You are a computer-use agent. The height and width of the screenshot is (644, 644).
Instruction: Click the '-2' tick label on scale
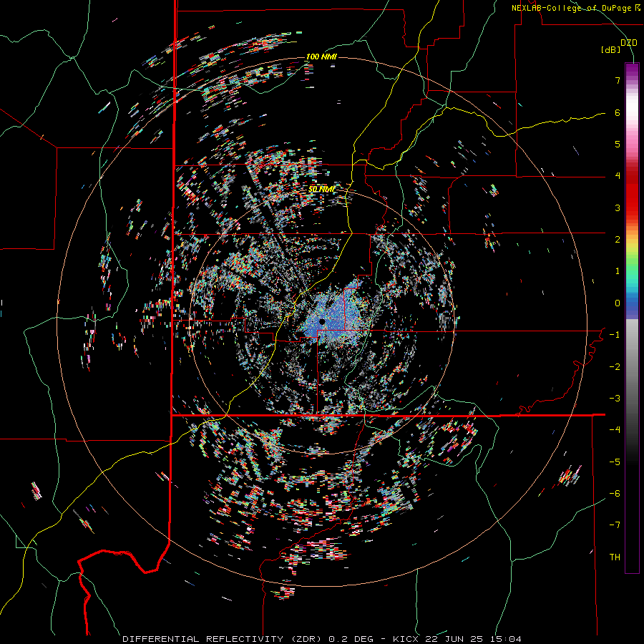(x=615, y=367)
